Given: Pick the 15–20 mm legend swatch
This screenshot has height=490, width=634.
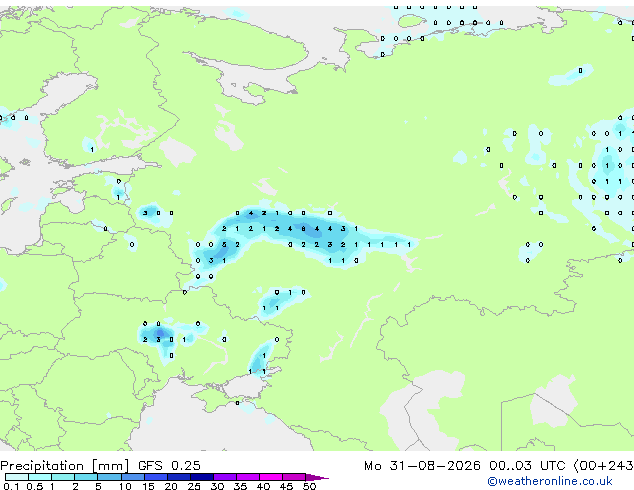Looking at the screenshot, I should tap(155, 477).
